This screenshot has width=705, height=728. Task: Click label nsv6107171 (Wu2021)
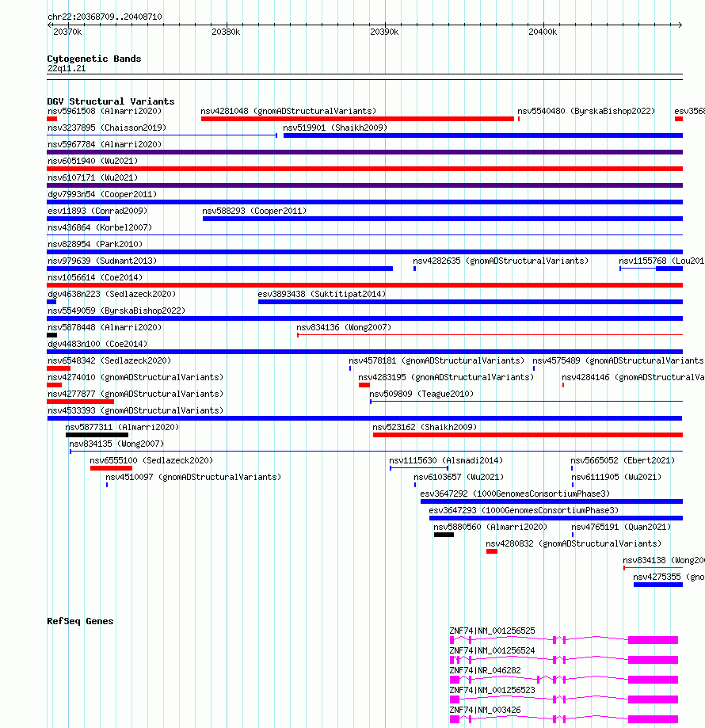(x=93, y=177)
